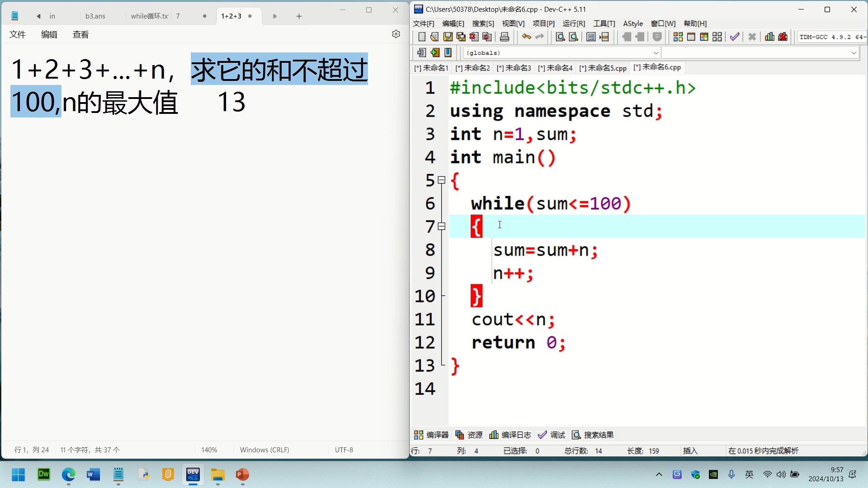
Task: Open 视图[V] menu in Dev-C++
Action: tap(513, 23)
